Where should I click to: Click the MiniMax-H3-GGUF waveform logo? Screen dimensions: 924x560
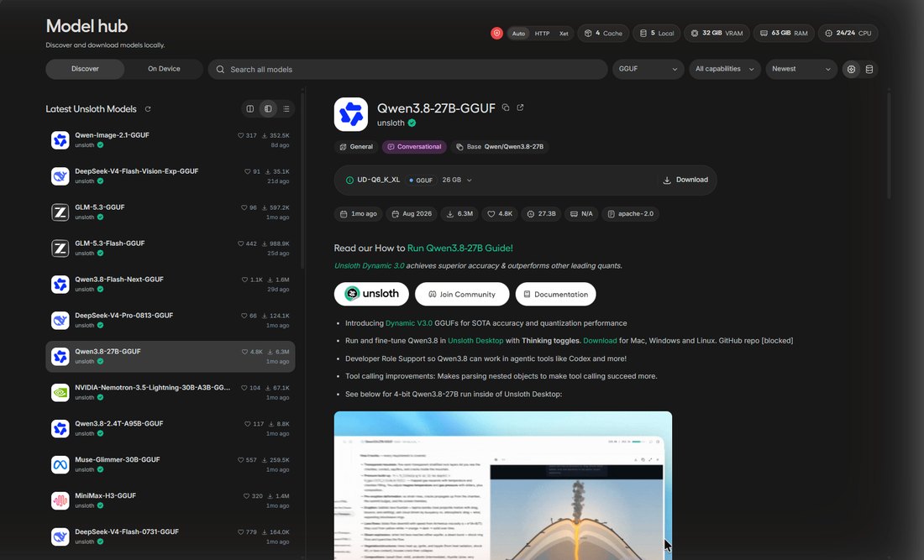point(60,500)
